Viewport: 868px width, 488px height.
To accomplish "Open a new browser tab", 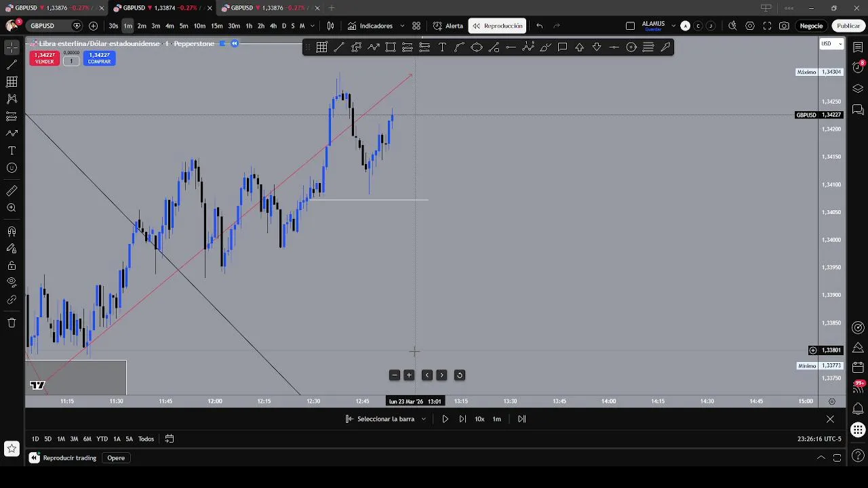I will coord(332,8).
